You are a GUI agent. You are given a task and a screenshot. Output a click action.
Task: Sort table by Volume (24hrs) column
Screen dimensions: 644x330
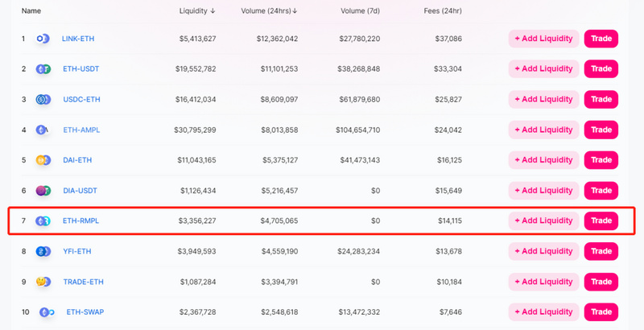269,11
